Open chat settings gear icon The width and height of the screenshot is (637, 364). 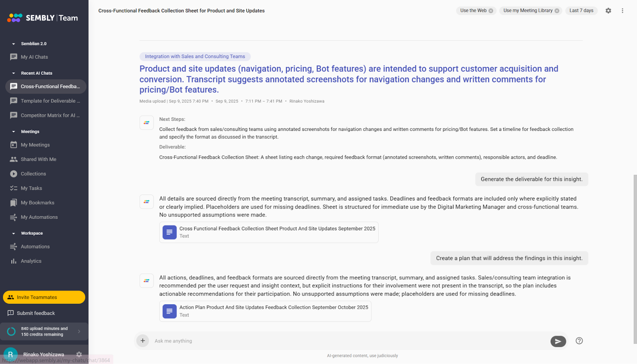tap(608, 11)
